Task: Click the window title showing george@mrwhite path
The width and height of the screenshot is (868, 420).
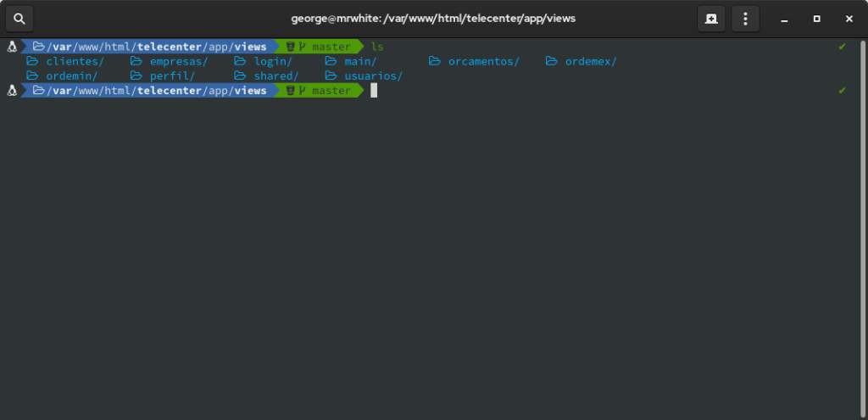Action: click(433, 18)
